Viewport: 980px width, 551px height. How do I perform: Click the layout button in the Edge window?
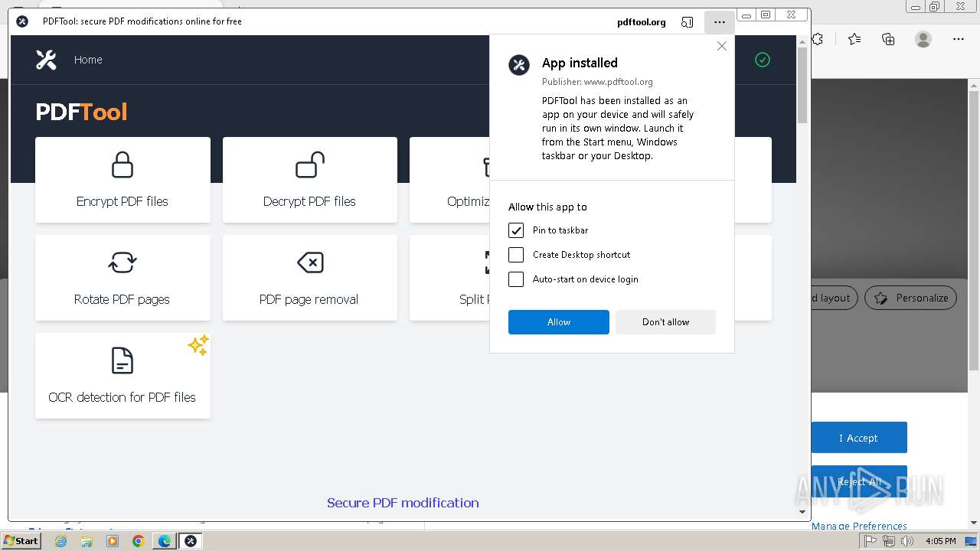[x=834, y=298]
